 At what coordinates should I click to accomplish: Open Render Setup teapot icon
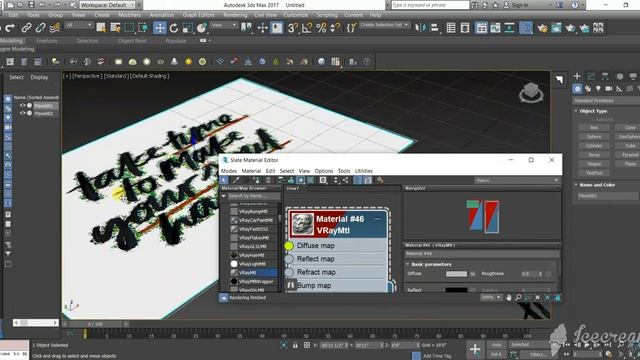coord(542,28)
